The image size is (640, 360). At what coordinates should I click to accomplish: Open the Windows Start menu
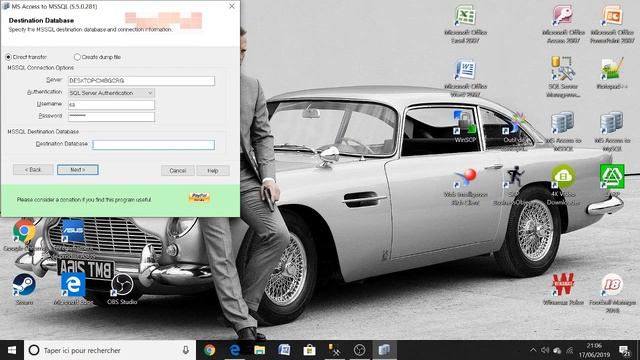click(x=12, y=350)
